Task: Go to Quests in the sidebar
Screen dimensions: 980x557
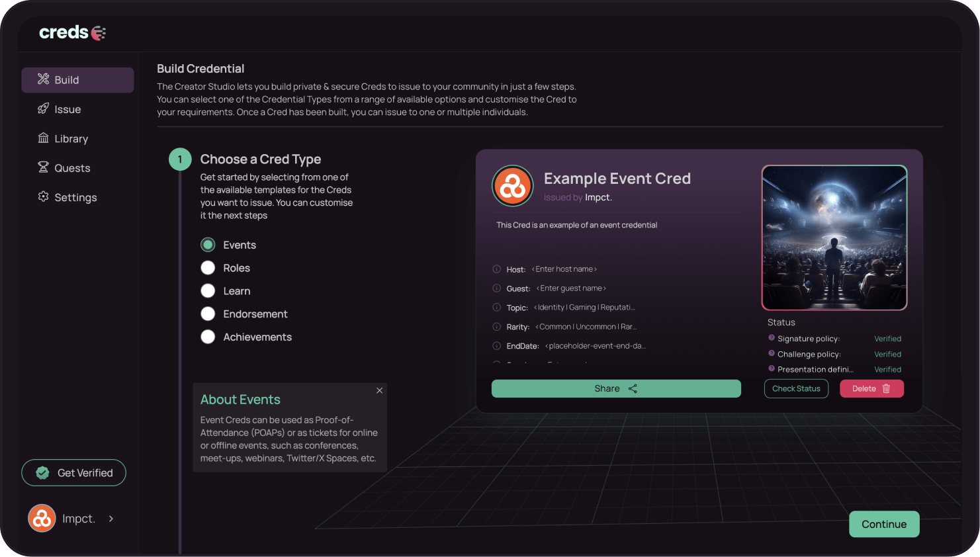Action: tap(71, 168)
